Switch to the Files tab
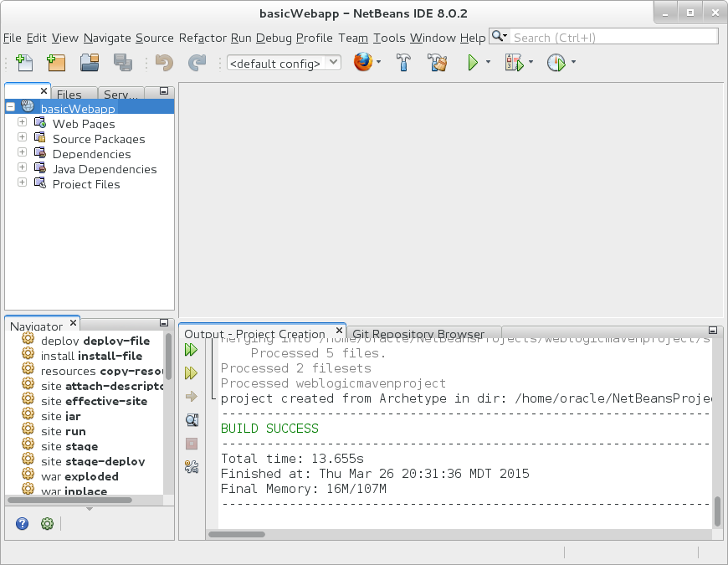This screenshot has height=565, width=728. coord(69,95)
